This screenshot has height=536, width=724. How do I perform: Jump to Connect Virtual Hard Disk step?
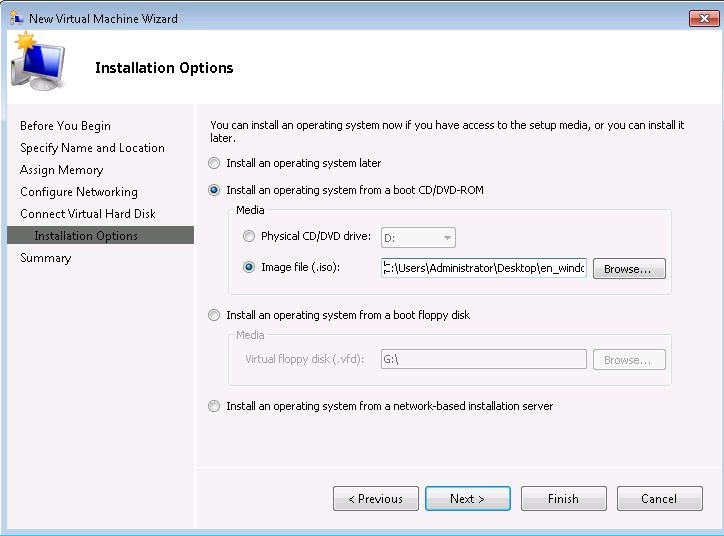[88, 214]
